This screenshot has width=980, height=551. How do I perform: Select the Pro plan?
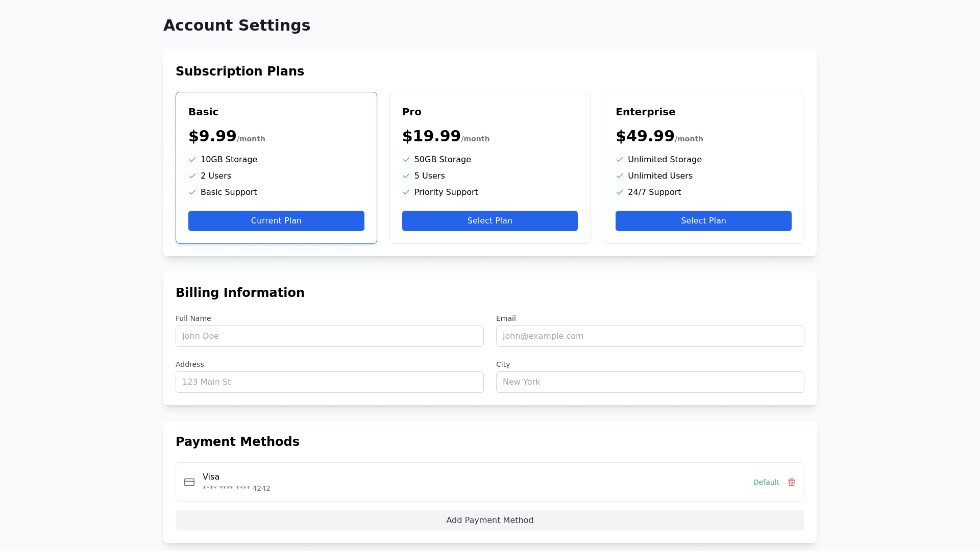pyautogui.click(x=489, y=221)
